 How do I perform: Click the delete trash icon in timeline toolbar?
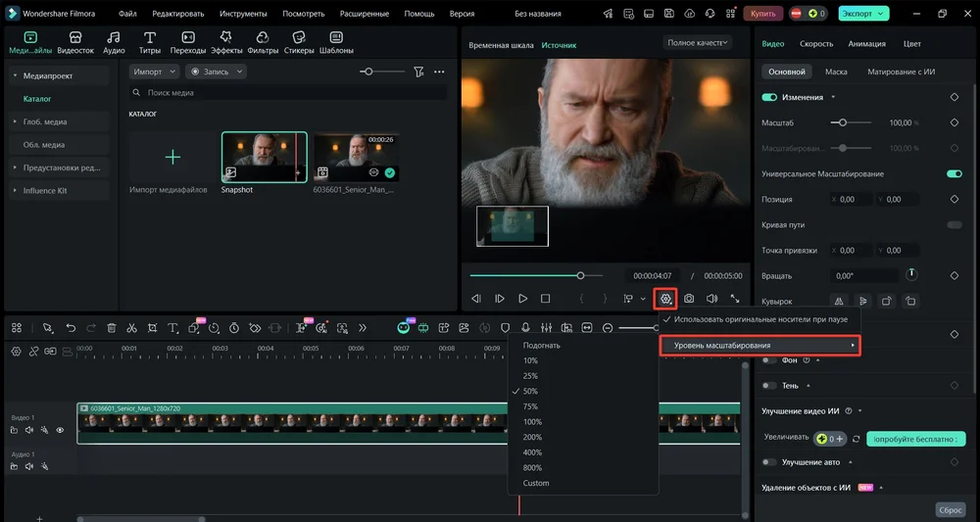[x=111, y=328]
